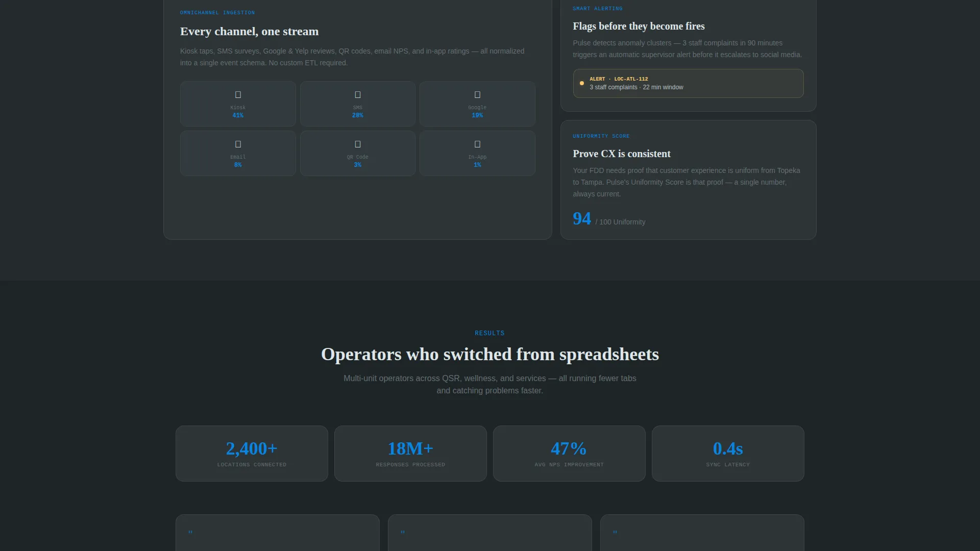This screenshot has width=980, height=551.
Task: Click the In-App channel icon
Action: (477, 144)
